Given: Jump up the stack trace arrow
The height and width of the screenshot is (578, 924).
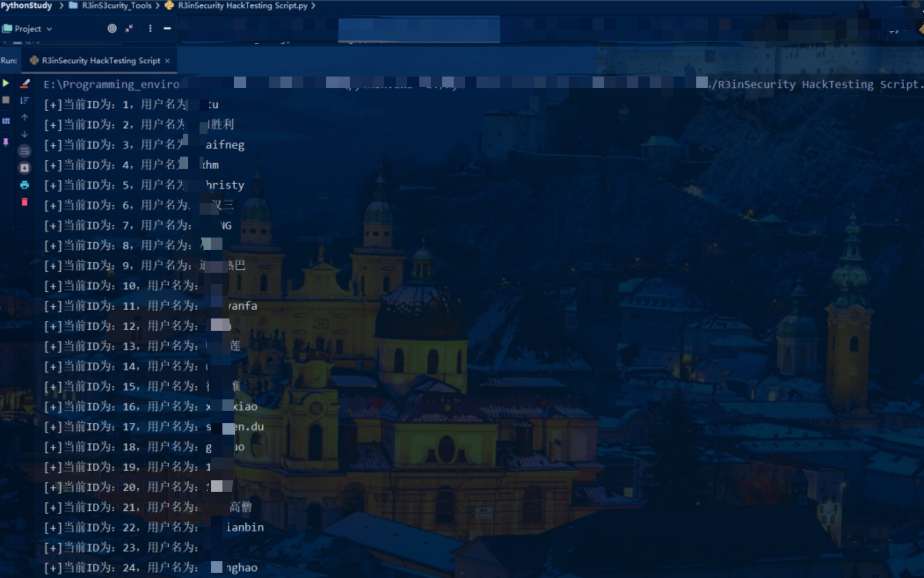Looking at the screenshot, I should point(25,117).
